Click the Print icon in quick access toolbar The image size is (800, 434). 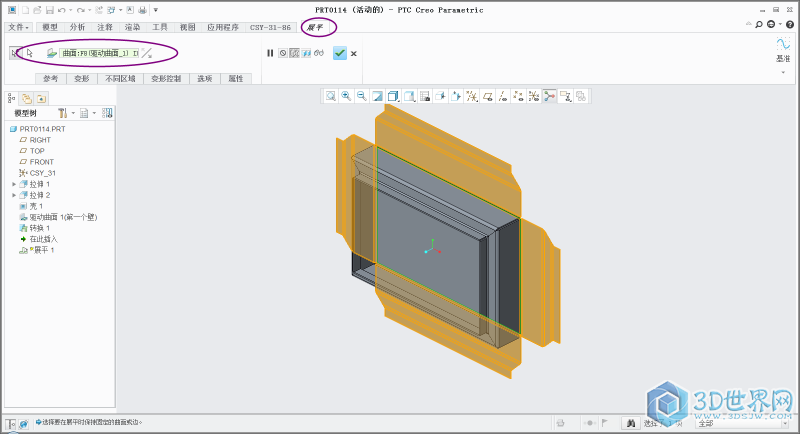(x=142, y=10)
